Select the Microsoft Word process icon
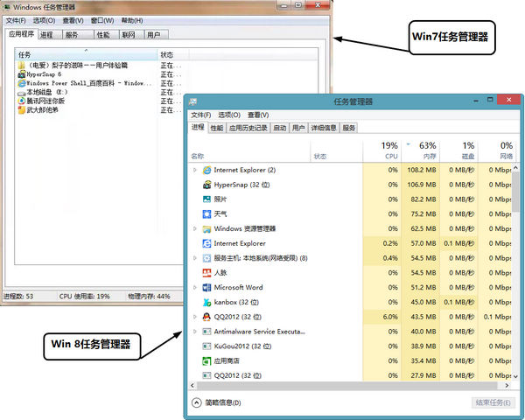Image resolution: width=525 pixels, height=420 pixels. (x=206, y=287)
